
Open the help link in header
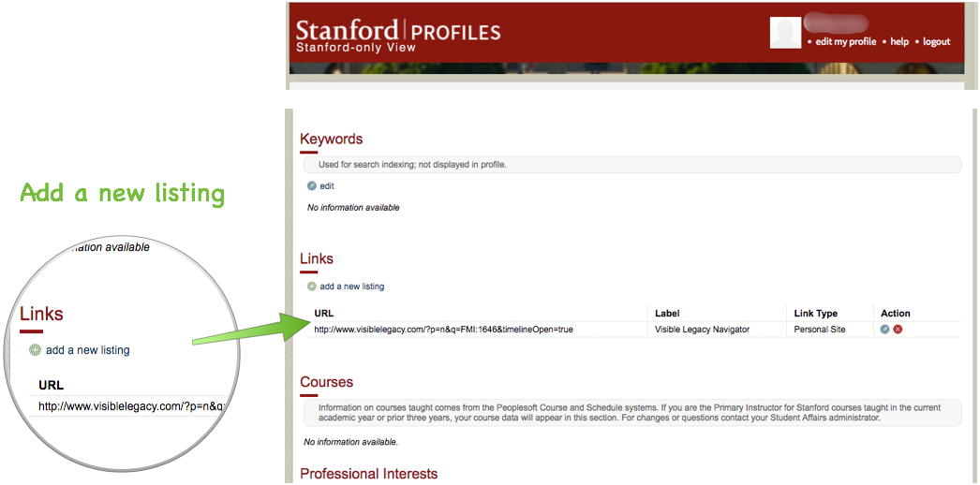coord(899,42)
